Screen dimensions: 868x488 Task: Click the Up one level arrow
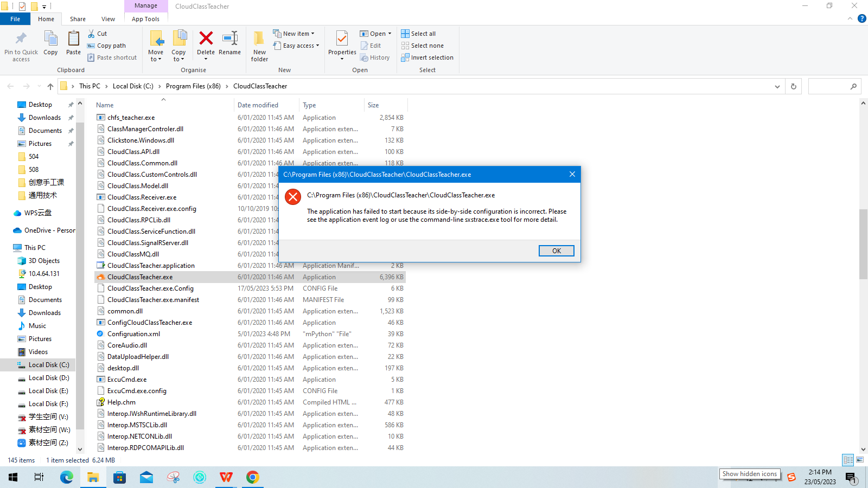tap(50, 86)
